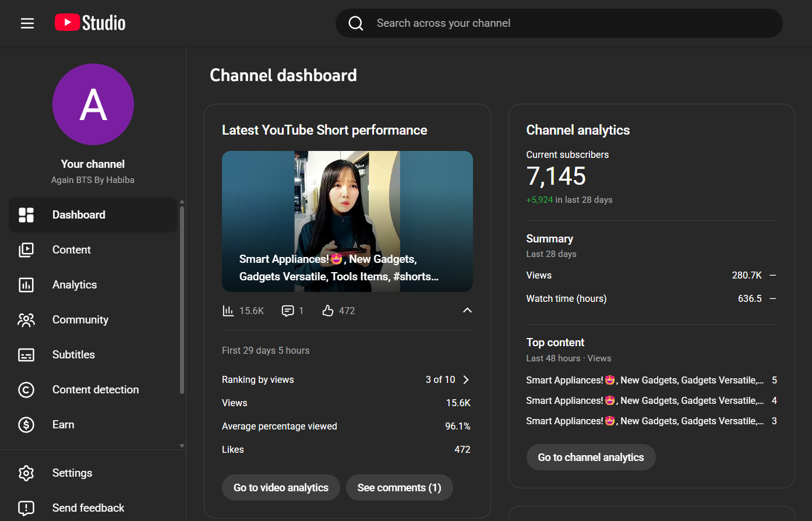Click Go to video analytics button
Image resolution: width=812 pixels, height=521 pixels.
click(x=281, y=488)
